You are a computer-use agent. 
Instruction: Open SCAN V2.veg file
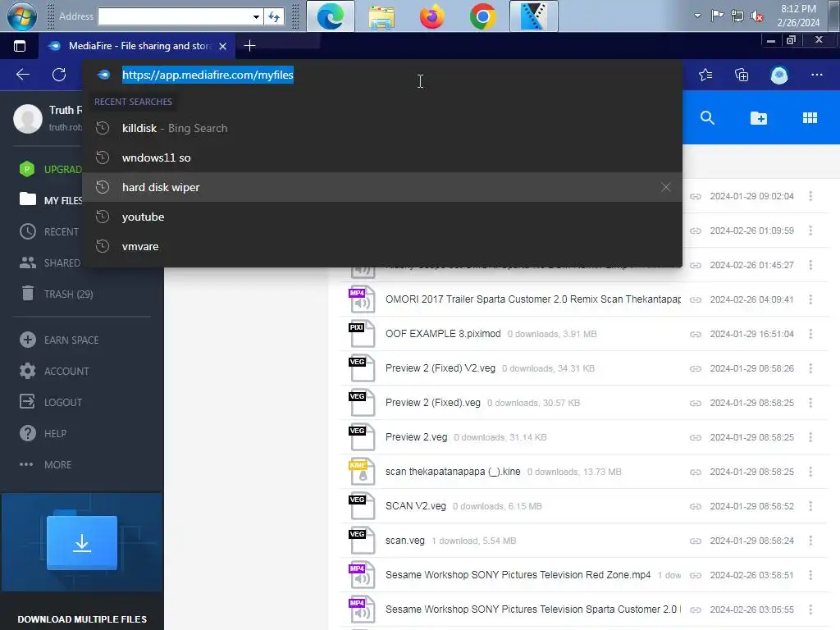416,505
